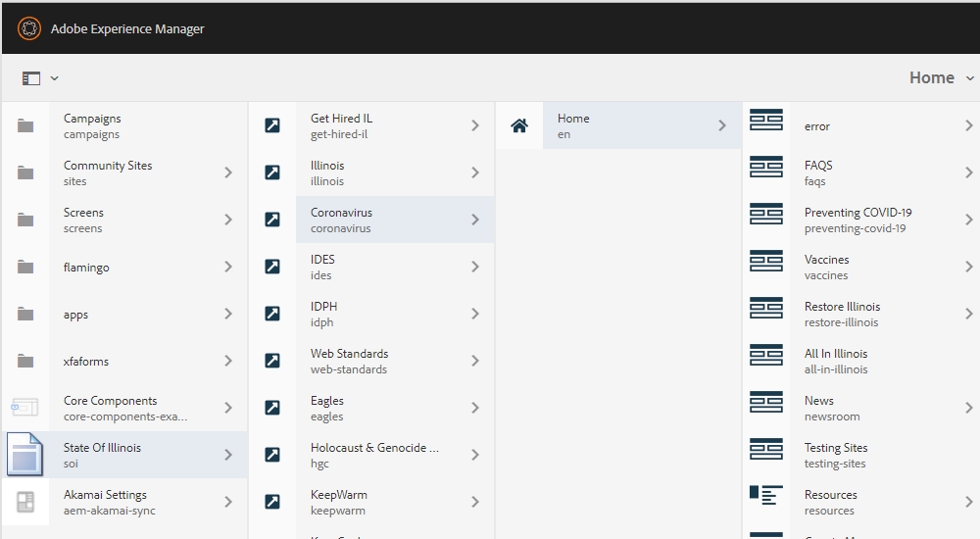The image size is (980, 539).
Task: Click the FAQS page icon
Action: (765, 167)
